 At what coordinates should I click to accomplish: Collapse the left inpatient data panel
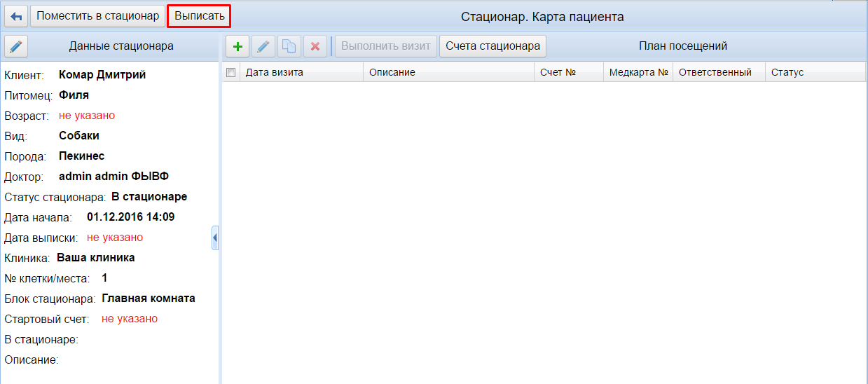point(215,238)
